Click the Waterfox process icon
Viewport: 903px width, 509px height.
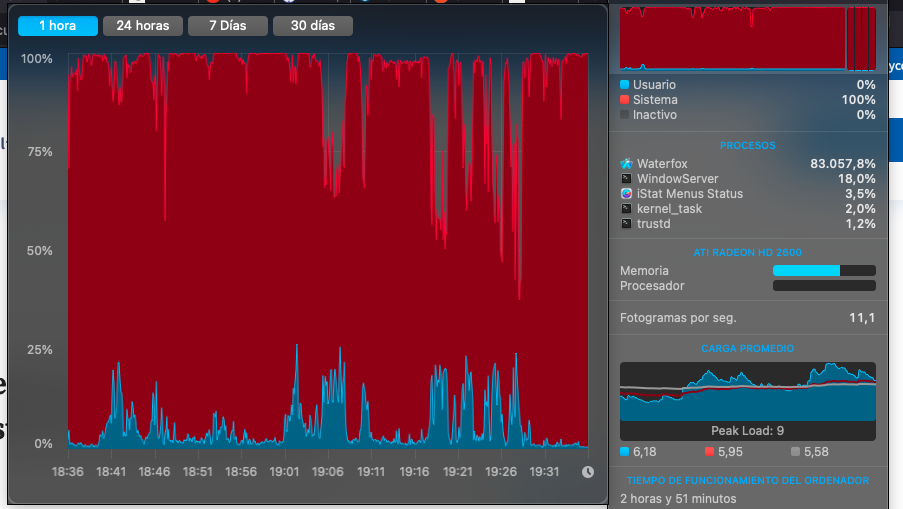pos(626,163)
